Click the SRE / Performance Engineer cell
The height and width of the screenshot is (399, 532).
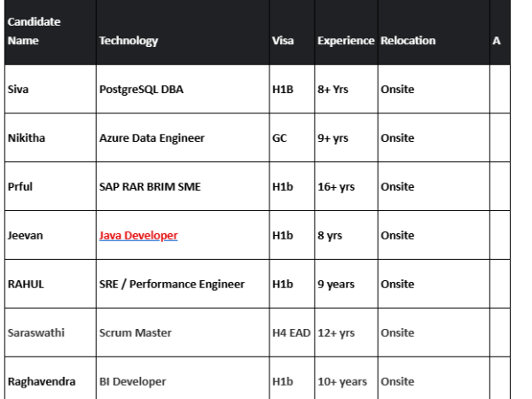pos(183,284)
